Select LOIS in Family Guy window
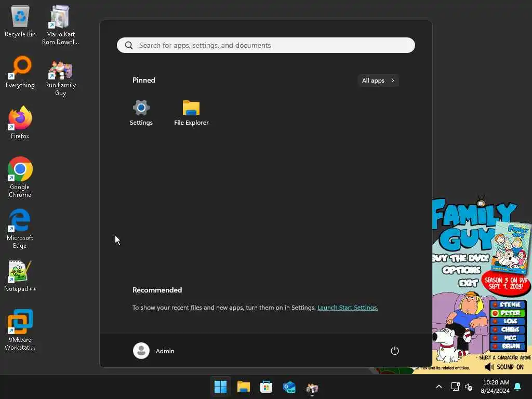This screenshot has height=399, width=532. click(x=507, y=321)
